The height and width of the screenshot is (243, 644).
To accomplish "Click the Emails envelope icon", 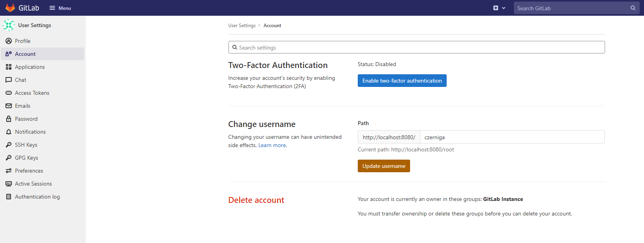I will click(9, 106).
